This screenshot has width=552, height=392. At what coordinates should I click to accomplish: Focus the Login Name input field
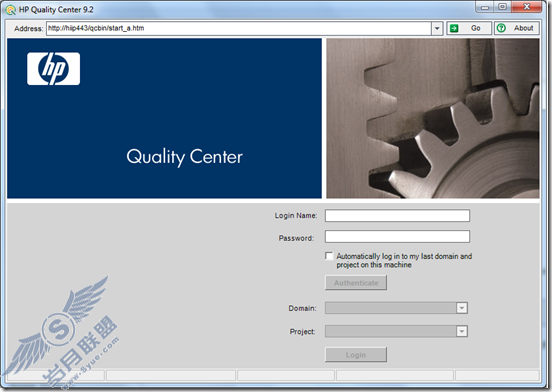pos(397,215)
